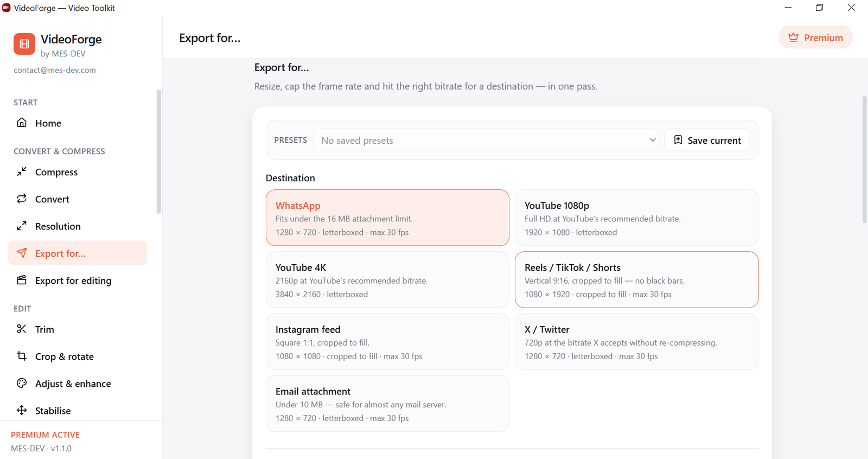Viewport: 868px width, 459px height.
Task: Click the Resize, cap the frame rate description
Action: click(426, 86)
